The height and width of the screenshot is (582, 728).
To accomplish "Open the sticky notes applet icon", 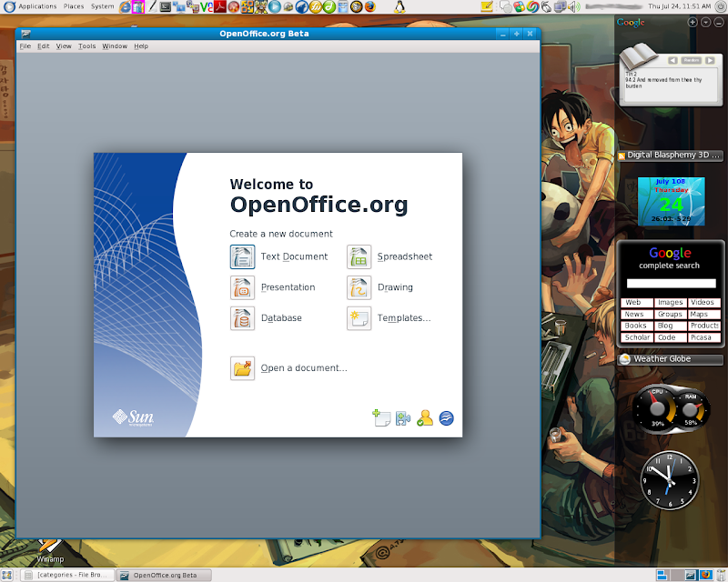I will point(487,6).
